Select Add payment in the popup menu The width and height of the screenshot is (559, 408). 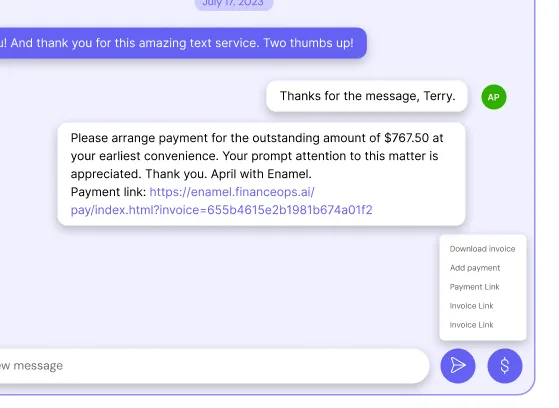pos(475,268)
